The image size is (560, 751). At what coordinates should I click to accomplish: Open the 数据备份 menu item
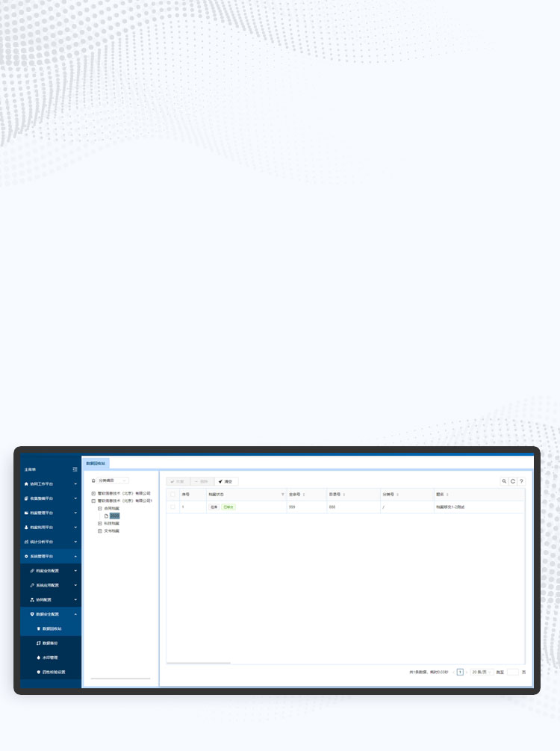pyautogui.click(x=51, y=643)
